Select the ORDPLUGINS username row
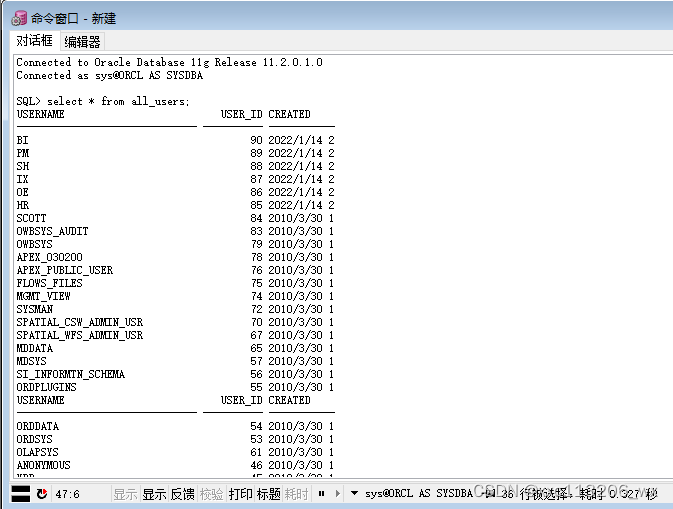This screenshot has width=673, height=509. pyautogui.click(x=46, y=387)
